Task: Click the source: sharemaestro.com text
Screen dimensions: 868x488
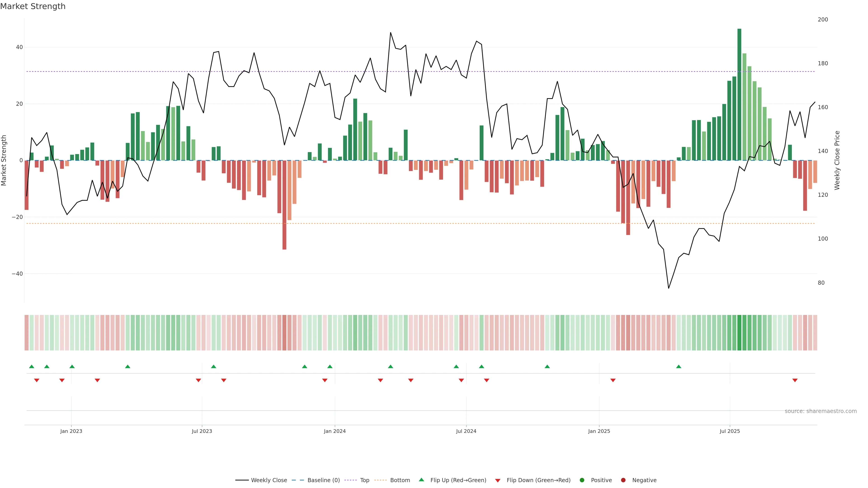Action: pos(821,411)
